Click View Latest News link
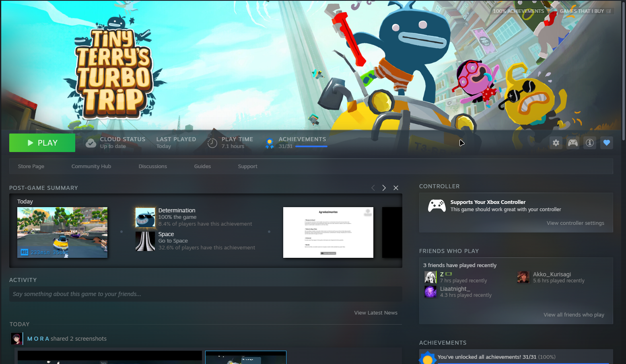Viewport: 626px width, 364px height. tap(376, 313)
